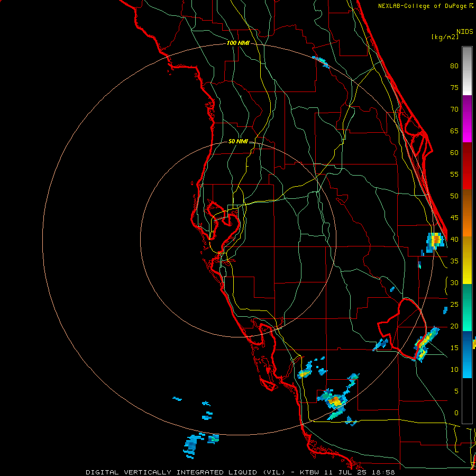Select the 60 value on the VIL scale
This screenshot has height=476, width=476.
454,153
